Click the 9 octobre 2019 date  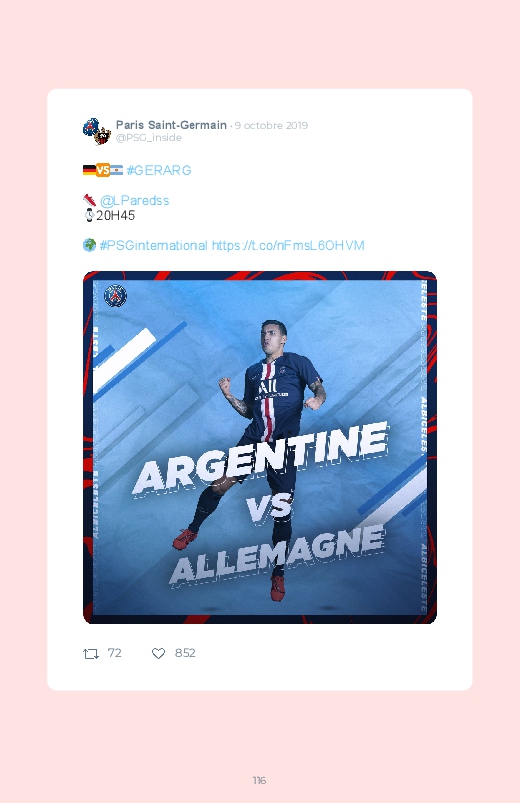point(271,125)
